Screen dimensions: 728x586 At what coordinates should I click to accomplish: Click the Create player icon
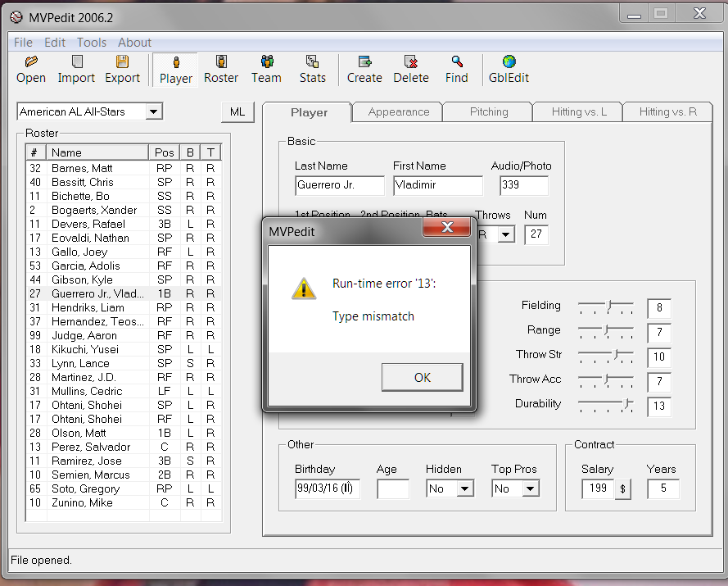365,61
